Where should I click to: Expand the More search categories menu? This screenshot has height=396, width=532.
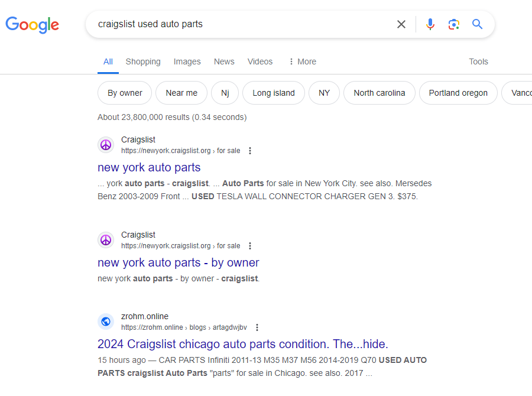click(302, 61)
